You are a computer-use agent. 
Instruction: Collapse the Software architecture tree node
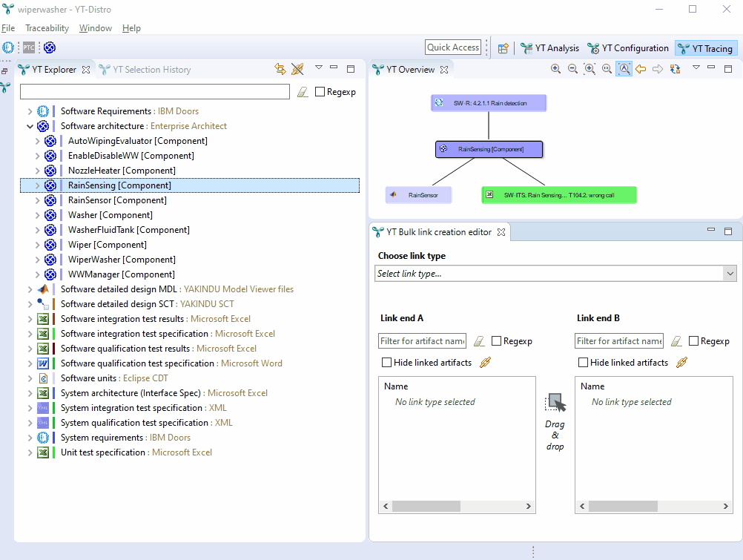coord(30,126)
